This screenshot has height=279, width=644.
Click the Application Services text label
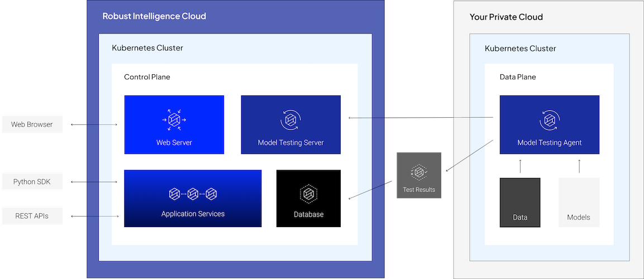(193, 214)
